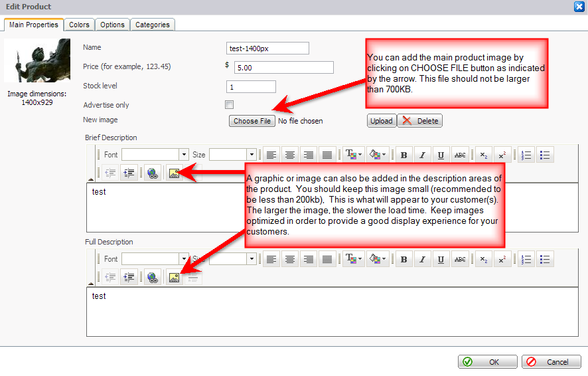588x376 pixels.
Task: Toggle bold in Full Description toolbar
Action: [404, 259]
